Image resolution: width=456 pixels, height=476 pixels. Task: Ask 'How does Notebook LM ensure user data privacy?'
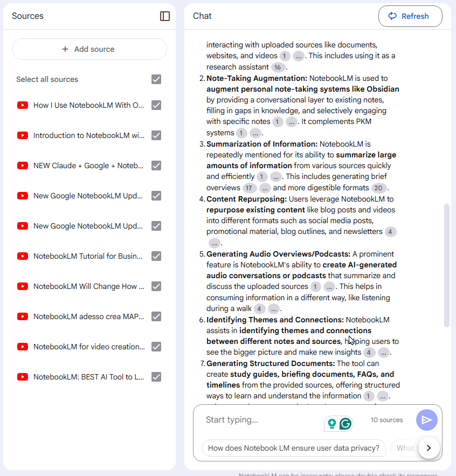click(x=294, y=448)
